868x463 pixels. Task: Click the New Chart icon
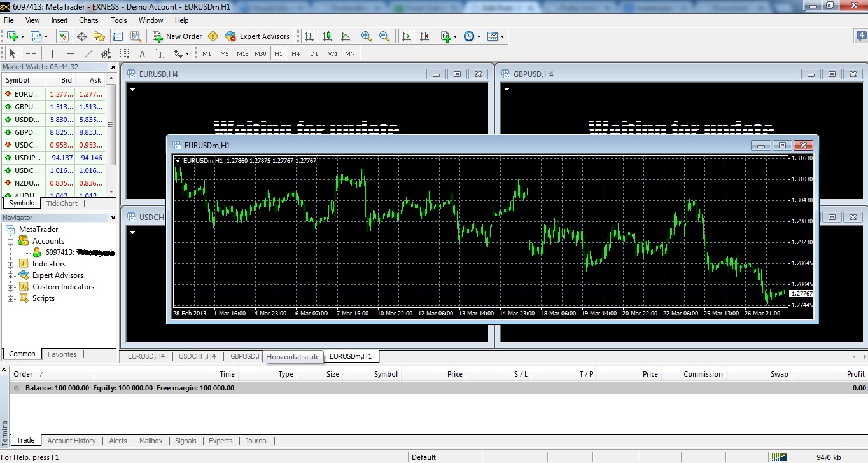point(12,36)
